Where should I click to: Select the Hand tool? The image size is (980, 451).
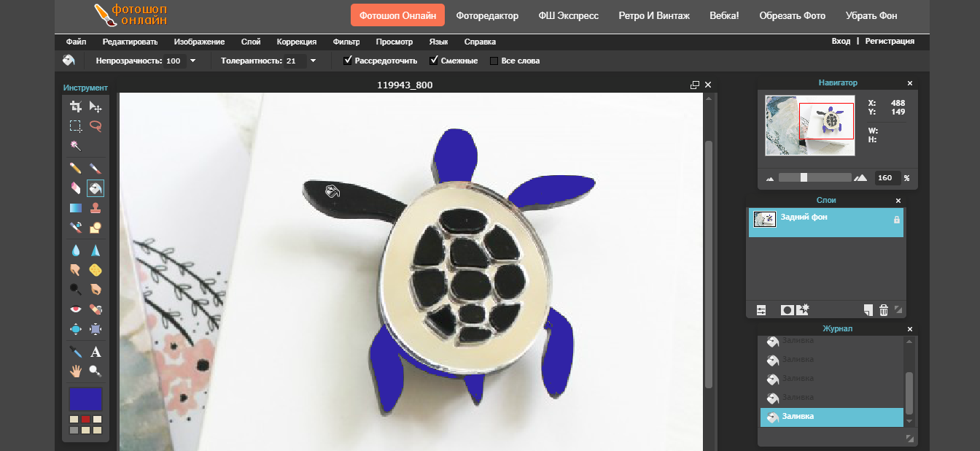[76, 371]
